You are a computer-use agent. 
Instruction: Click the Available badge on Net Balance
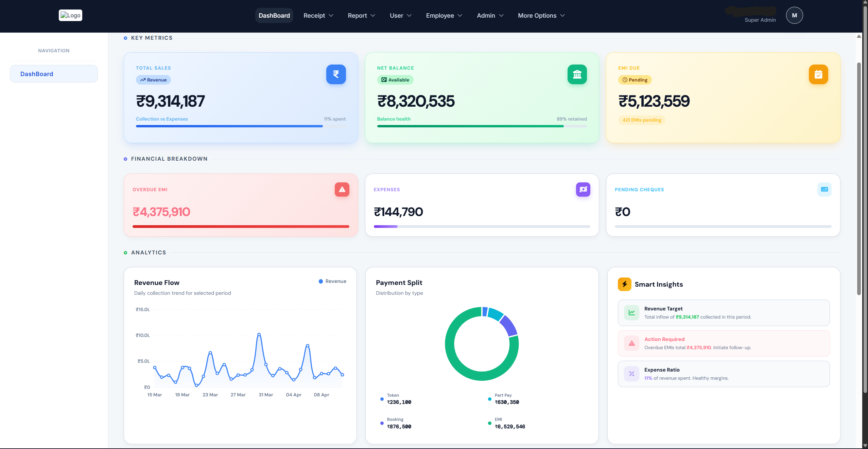coord(395,80)
